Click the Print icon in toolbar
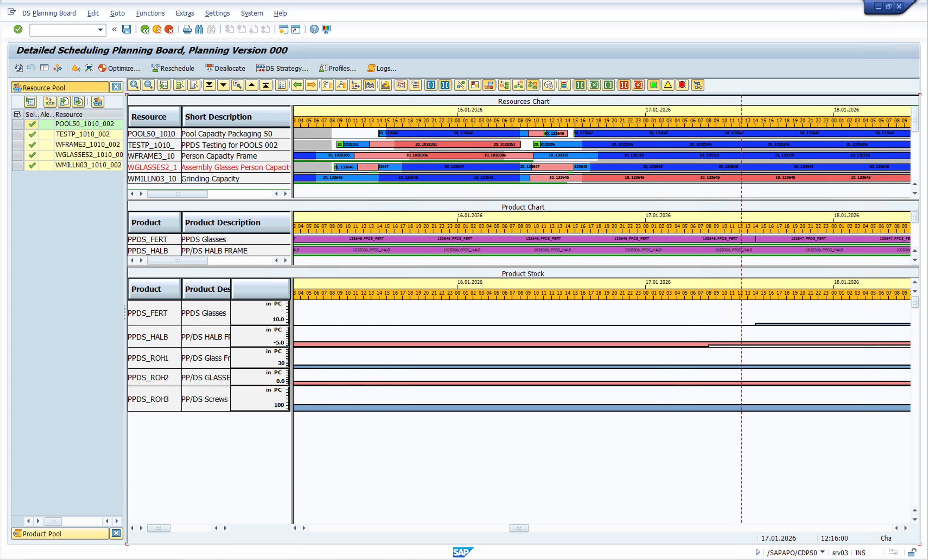This screenshot has width=928, height=560. pyautogui.click(x=187, y=29)
